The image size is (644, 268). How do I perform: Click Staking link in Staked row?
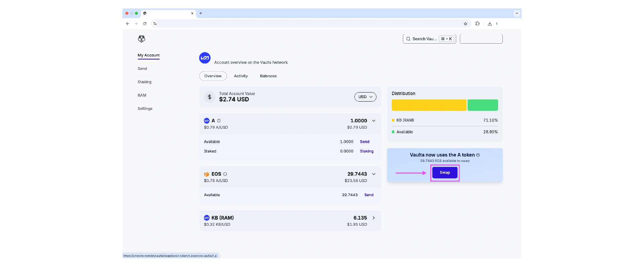pyautogui.click(x=367, y=151)
